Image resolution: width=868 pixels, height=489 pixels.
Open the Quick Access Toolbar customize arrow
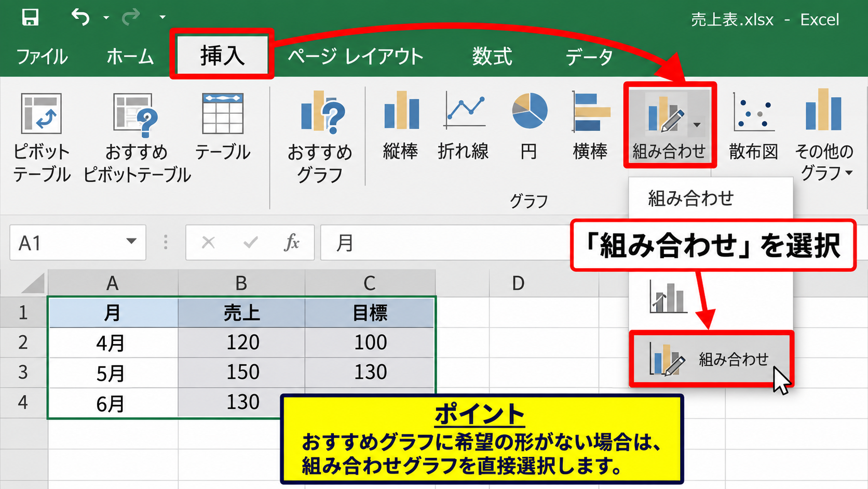coord(162,17)
